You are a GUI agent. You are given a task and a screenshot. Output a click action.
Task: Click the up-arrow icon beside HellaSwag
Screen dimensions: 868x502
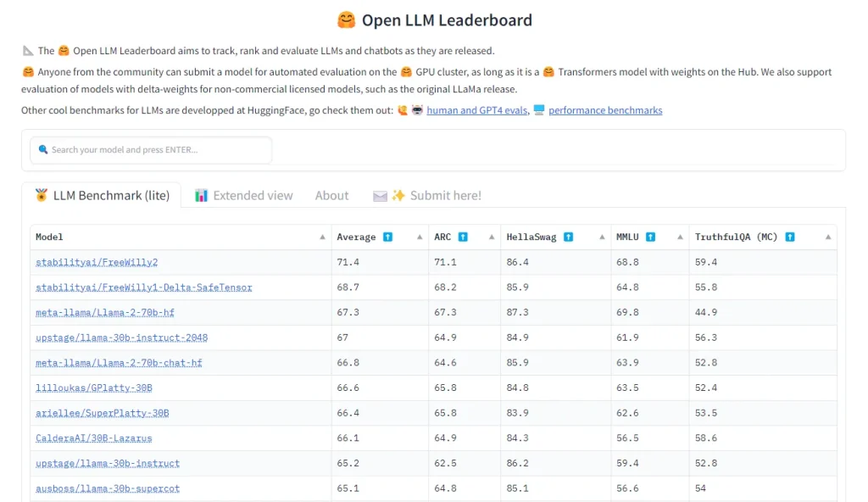pyautogui.click(x=569, y=237)
